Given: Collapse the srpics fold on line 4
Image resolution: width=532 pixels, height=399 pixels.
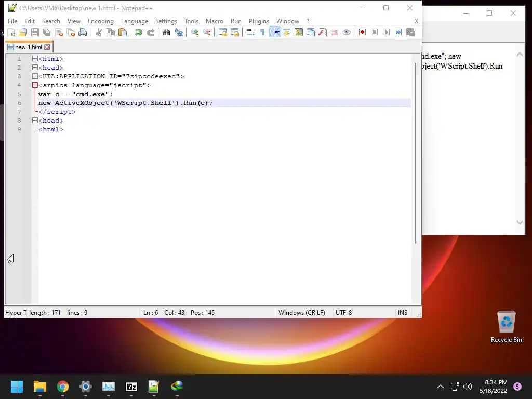Looking at the screenshot, I should [x=35, y=85].
